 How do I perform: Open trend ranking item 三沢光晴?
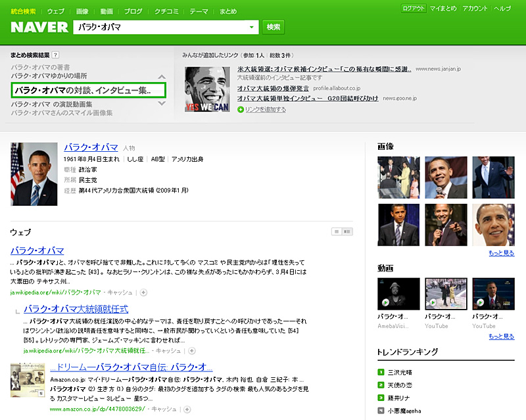400,373
